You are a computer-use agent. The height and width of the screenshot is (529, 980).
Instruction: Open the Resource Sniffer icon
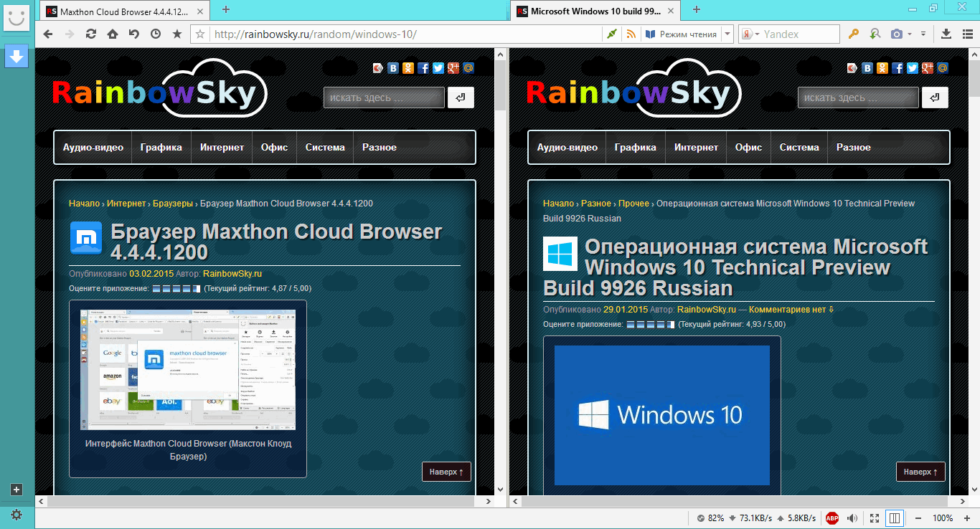[x=875, y=34]
